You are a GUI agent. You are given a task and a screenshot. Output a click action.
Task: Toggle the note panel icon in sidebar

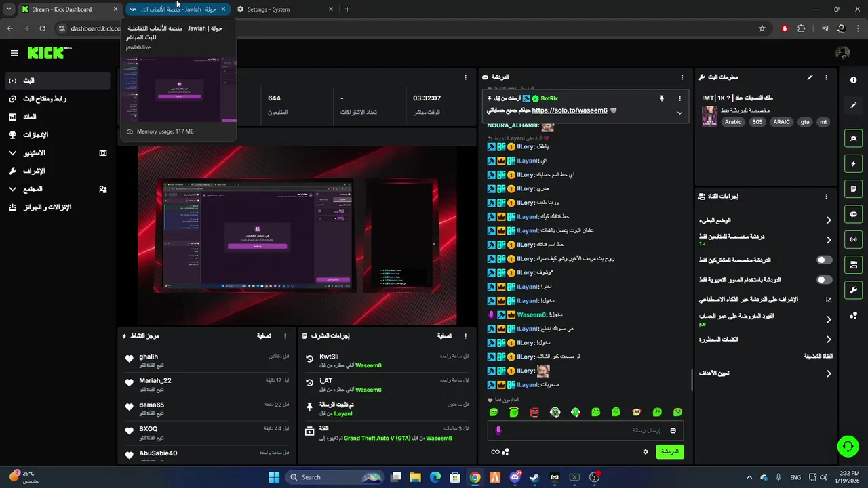point(853,188)
